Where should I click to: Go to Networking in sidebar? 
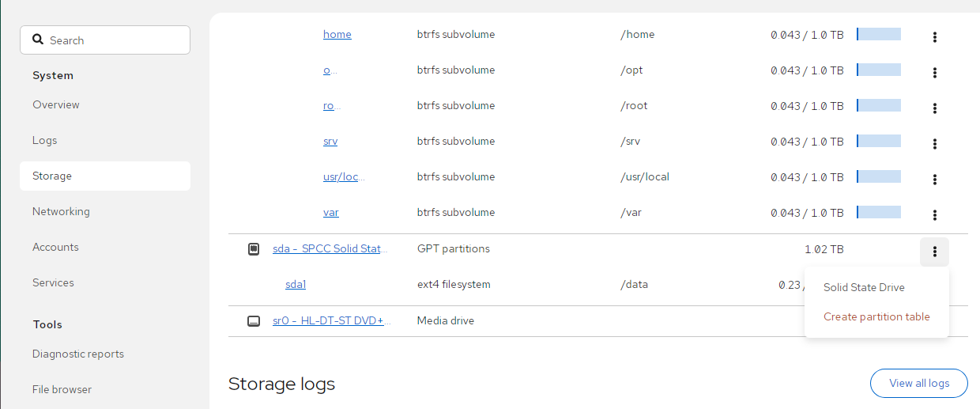click(61, 211)
